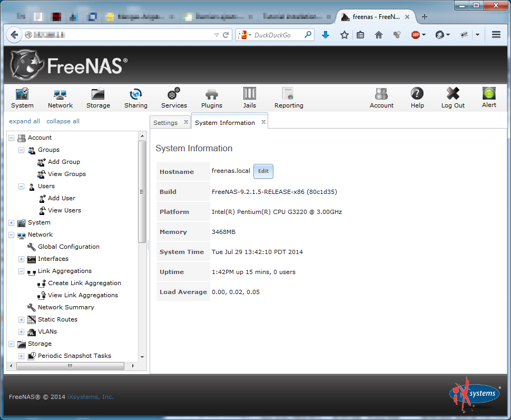Image resolution: width=511 pixels, height=420 pixels.
Task: Click the tree vertical scrollbar thumb
Action: (x=142, y=192)
